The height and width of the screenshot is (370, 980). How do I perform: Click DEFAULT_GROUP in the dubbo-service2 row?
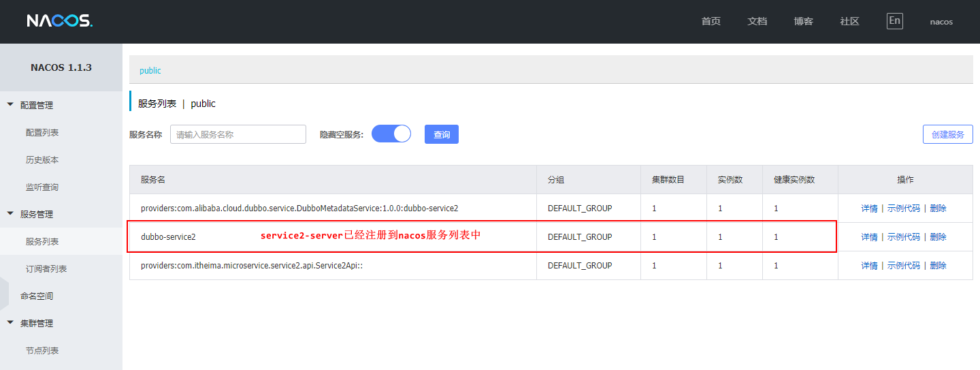pos(580,237)
